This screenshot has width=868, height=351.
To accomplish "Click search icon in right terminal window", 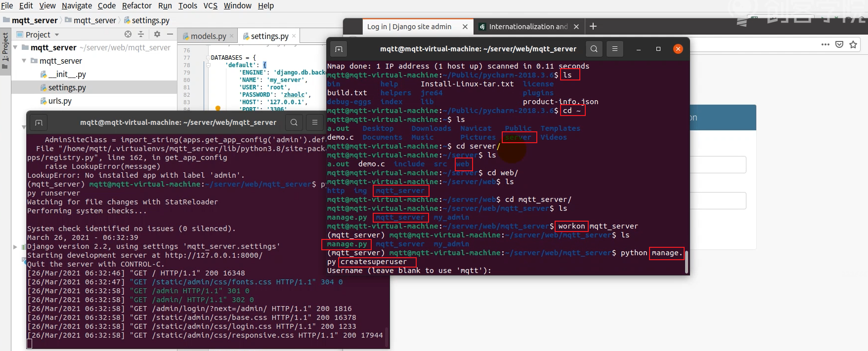I will click(594, 49).
